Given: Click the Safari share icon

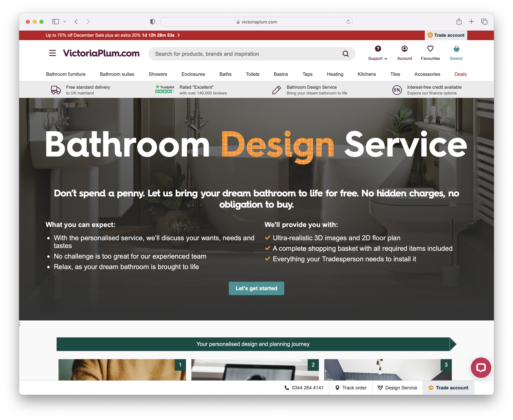Looking at the screenshot, I should (459, 21).
